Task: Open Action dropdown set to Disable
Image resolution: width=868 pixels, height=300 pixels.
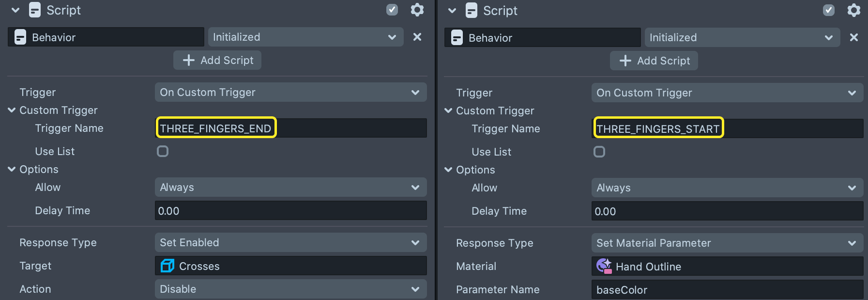Action: (x=290, y=289)
